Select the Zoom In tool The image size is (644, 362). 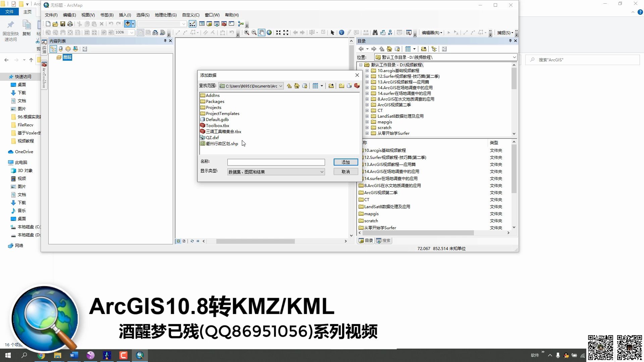[247, 33]
